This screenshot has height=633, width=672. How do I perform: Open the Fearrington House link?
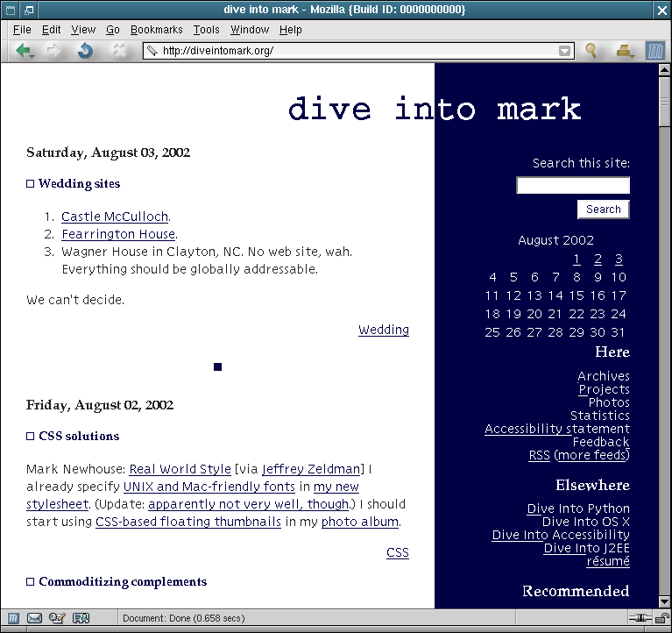[118, 234]
